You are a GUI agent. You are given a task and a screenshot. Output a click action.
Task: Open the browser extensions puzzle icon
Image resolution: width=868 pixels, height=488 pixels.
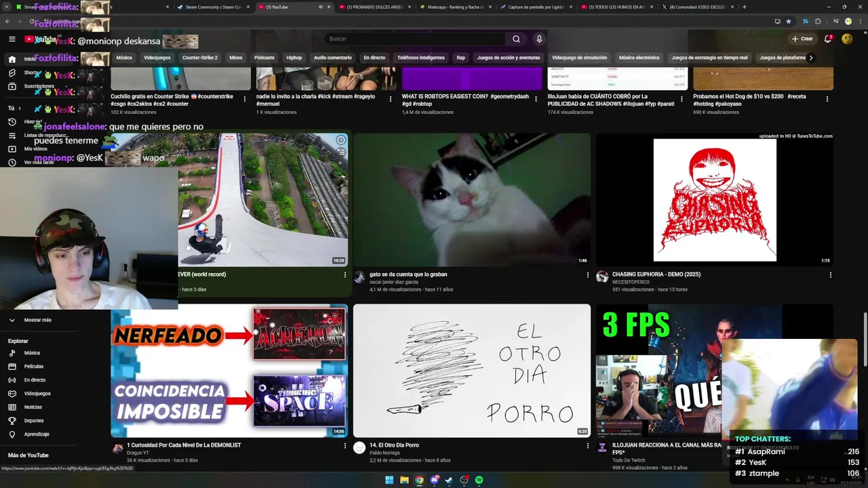818,21
